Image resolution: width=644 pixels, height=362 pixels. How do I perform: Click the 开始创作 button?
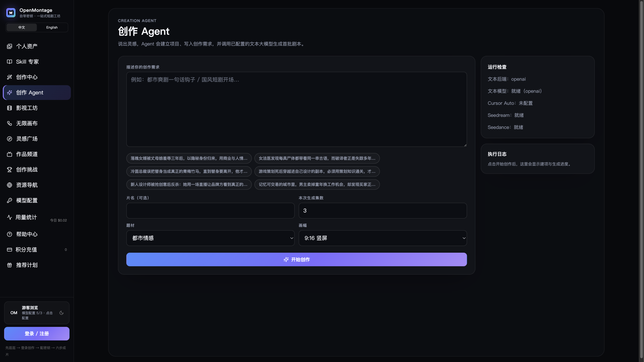[297, 259]
